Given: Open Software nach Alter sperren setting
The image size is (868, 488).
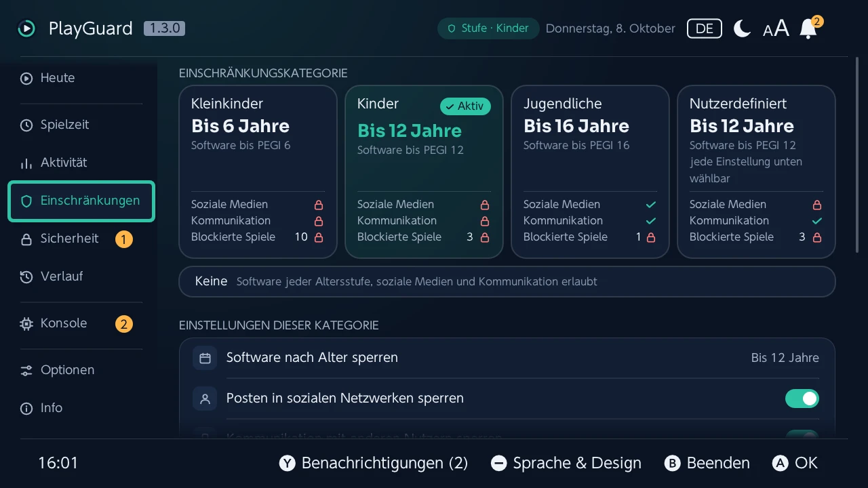Looking at the screenshot, I should [507, 358].
